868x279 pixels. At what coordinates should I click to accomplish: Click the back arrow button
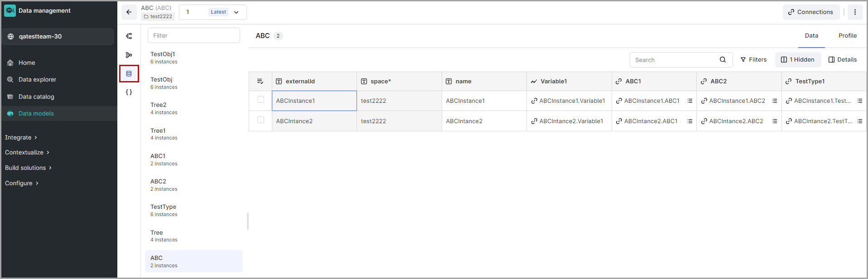click(x=129, y=12)
